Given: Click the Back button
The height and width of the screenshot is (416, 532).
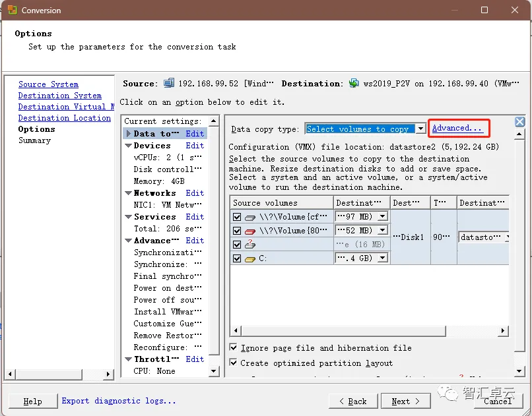Looking at the screenshot, I should pyautogui.click(x=353, y=401).
